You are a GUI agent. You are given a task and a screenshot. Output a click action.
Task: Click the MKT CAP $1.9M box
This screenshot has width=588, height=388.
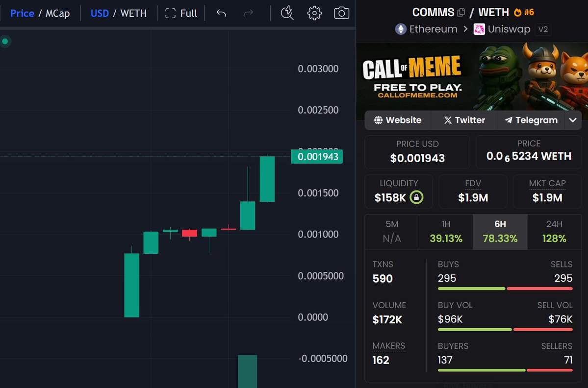[x=547, y=192]
